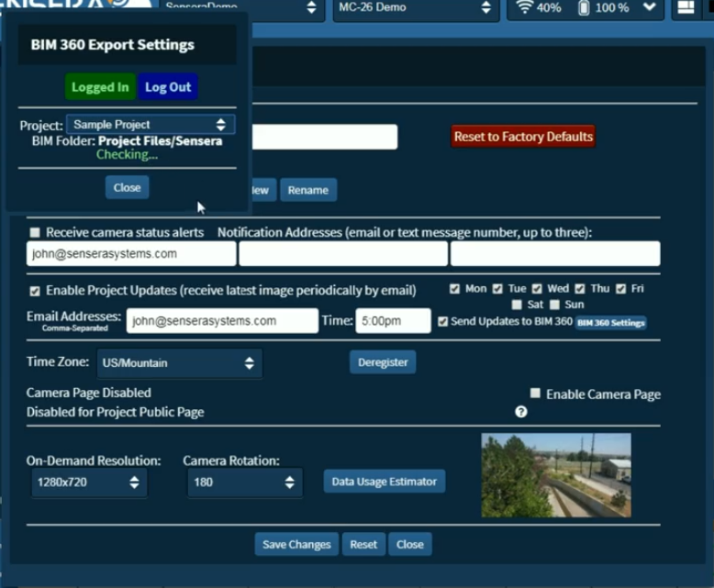Check the Sun day checkbox

554,305
